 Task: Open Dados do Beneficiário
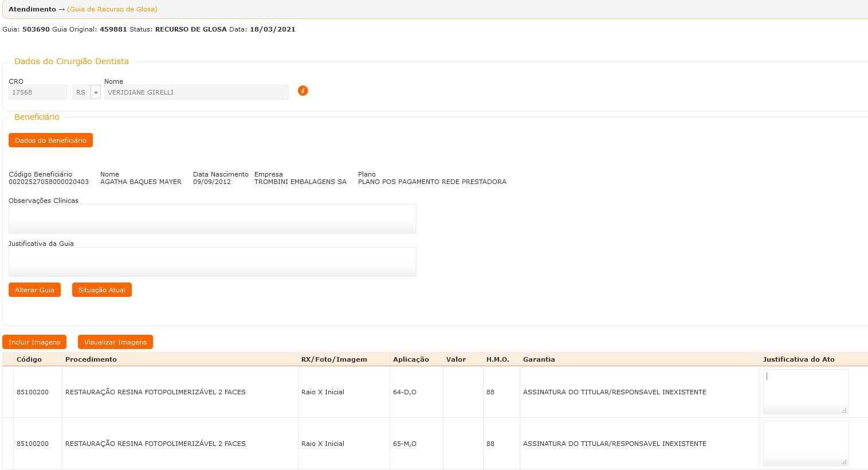[x=50, y=140]
